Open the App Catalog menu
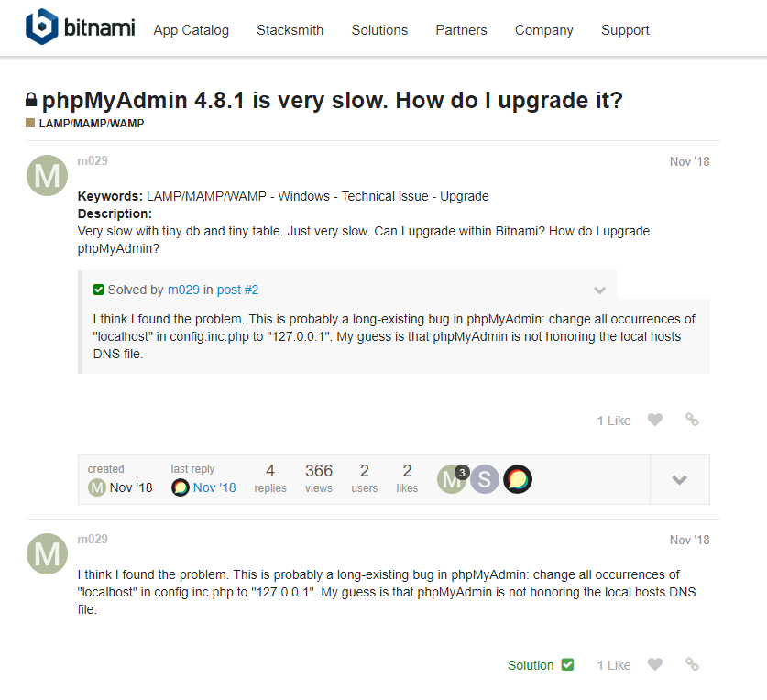Screen dimensions: 767x700 (x=191, y=30)
